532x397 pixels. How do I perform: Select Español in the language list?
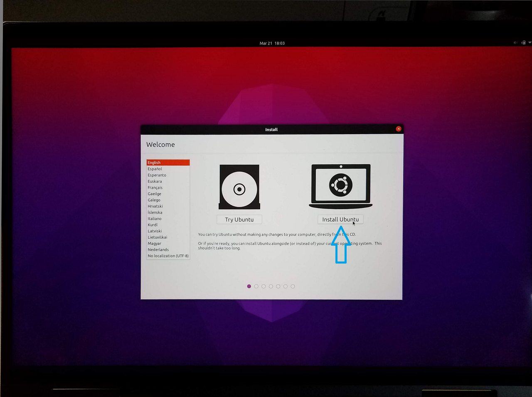pos(168,169)
